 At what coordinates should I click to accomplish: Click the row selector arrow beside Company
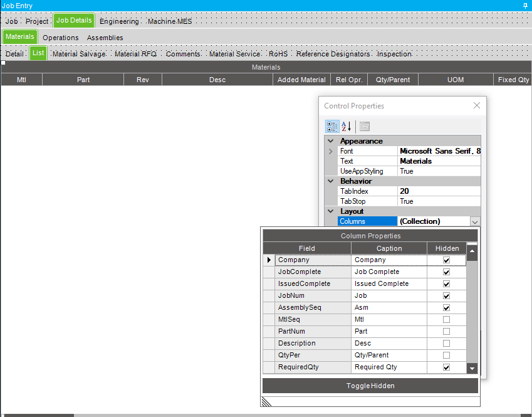[269, 260]
